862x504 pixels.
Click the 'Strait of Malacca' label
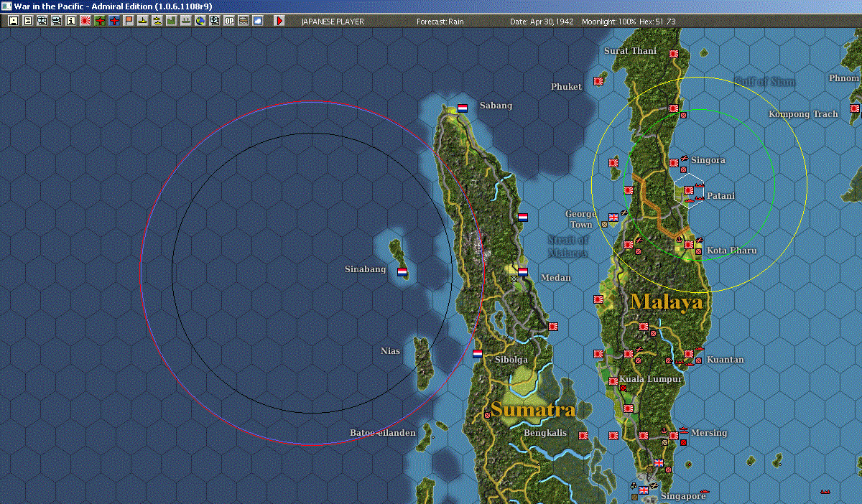coord(568,246)
